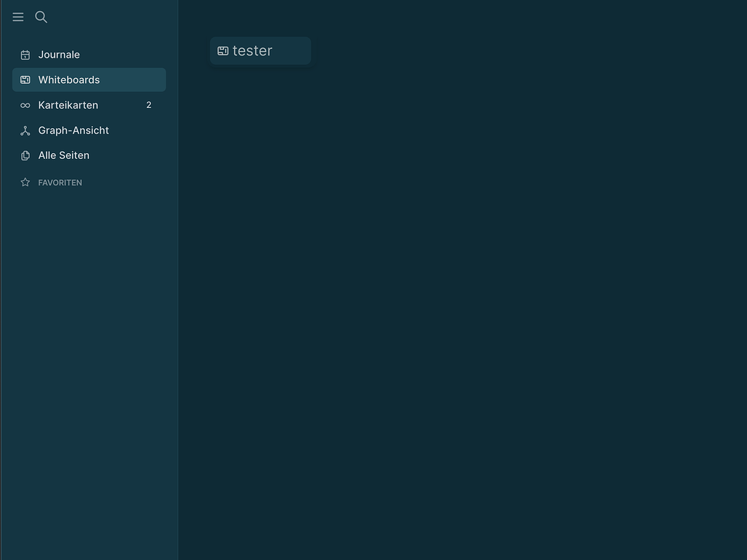Click the pages icon beside Alle Seiten
This screenshot has width=747, height=560.
tap(25, 155)
